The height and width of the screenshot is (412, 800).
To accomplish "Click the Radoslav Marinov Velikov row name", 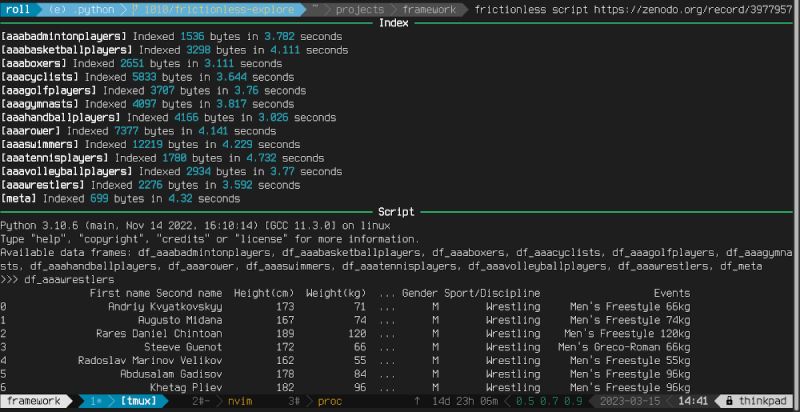I will click(150, 360).
